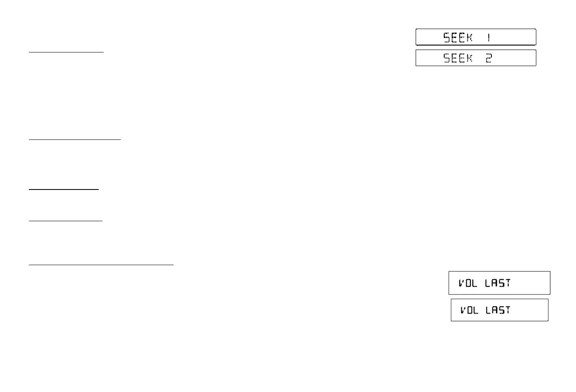Viewport: 576px width, 392px height.
Task: Click the word SEEK in the SEEK 2 display
Action: click(x=458, y=58)
